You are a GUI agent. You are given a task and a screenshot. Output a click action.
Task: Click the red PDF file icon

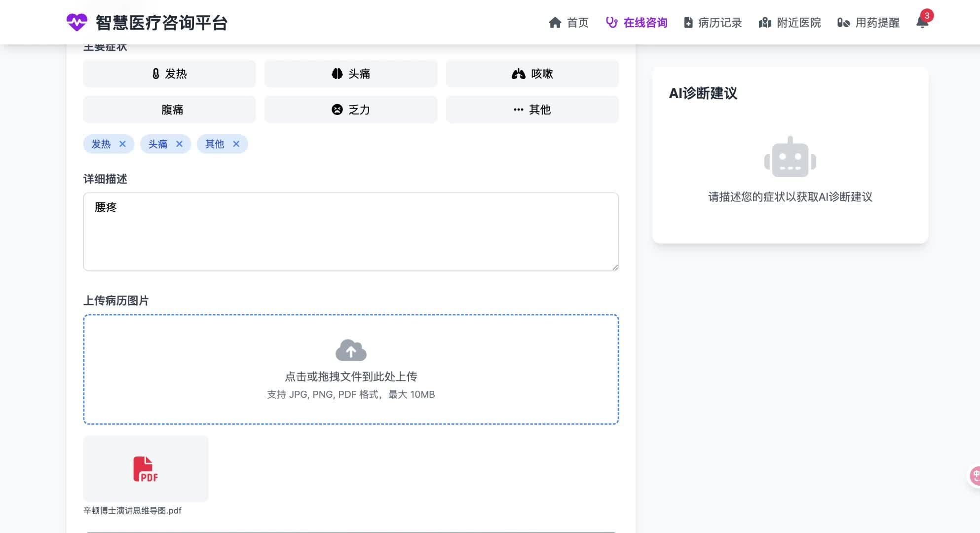(146, 469)
